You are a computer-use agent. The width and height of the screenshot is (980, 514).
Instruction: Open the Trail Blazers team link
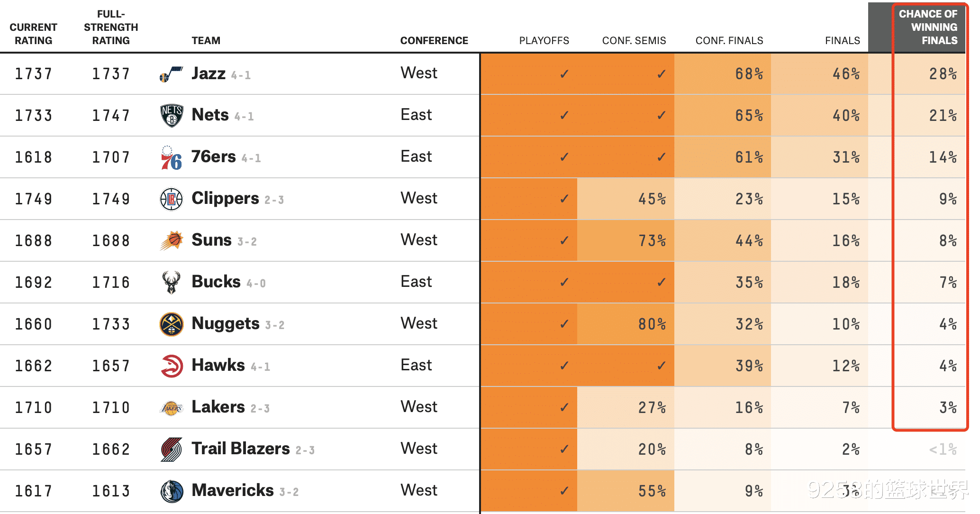[241, 449]
